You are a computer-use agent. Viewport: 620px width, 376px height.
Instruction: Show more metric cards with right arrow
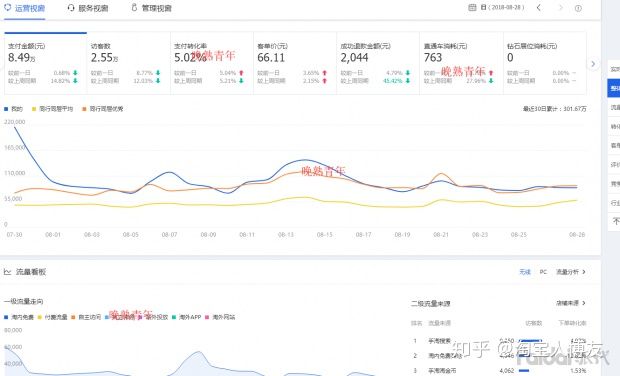click(593, 64)
